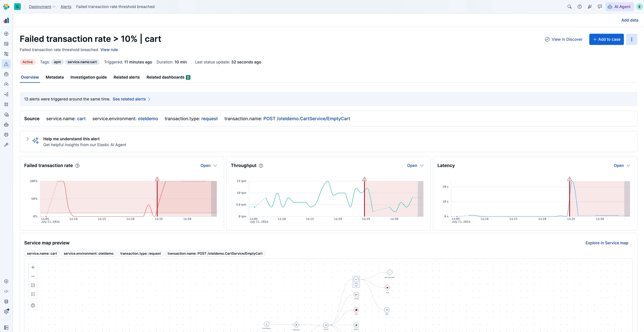
Task: Toggle the dotted grid control on service map
Action: pos(33,294)
